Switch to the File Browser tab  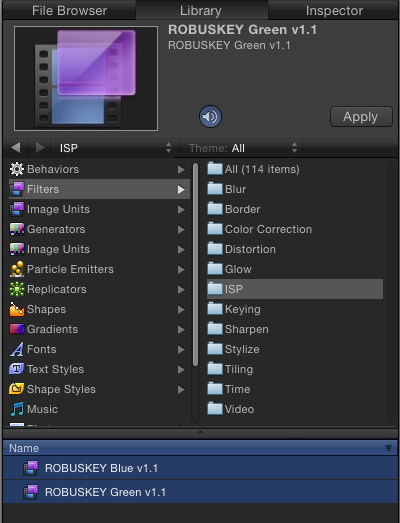pyautogui.click(x=69, y=10)
